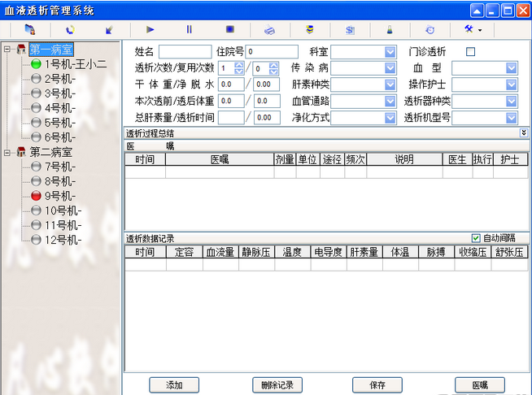Toggle the 自动间隔 checkbox
The image size is (532, 395).
click(x=476, y=238)
